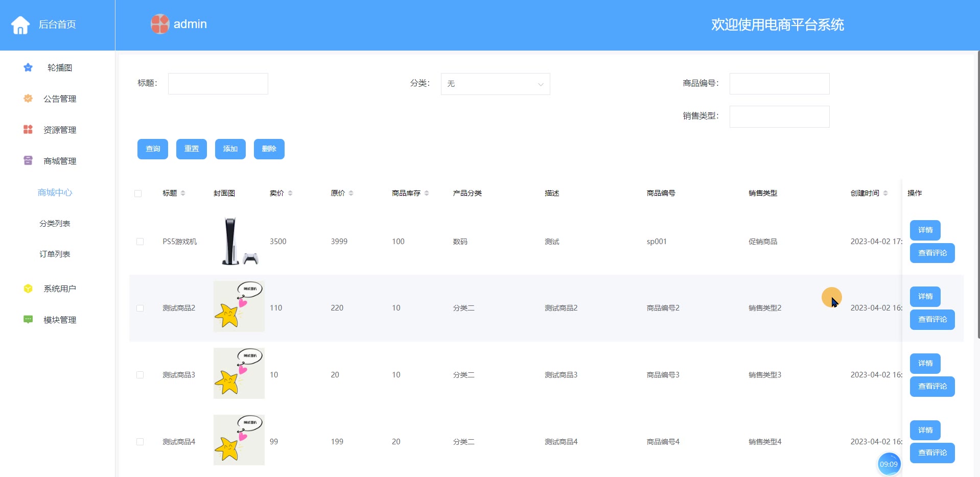
Task: Expand the 商城管理 sidebar menu
Action: pyautogui.click(x=60, y=161)
